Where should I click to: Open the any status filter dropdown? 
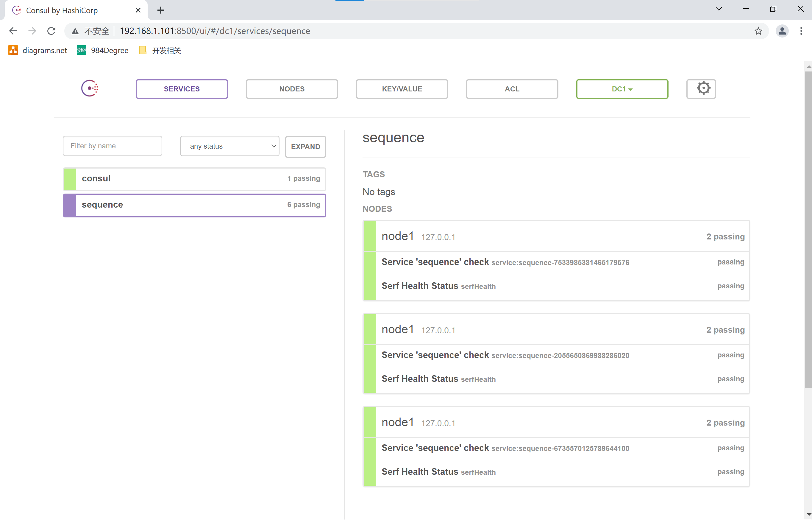click(x=229, y=146)
